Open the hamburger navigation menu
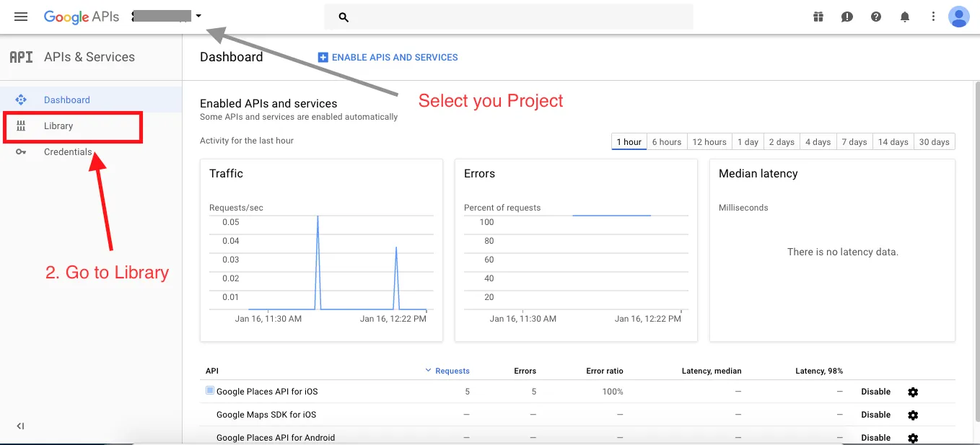 click(21, 17)
